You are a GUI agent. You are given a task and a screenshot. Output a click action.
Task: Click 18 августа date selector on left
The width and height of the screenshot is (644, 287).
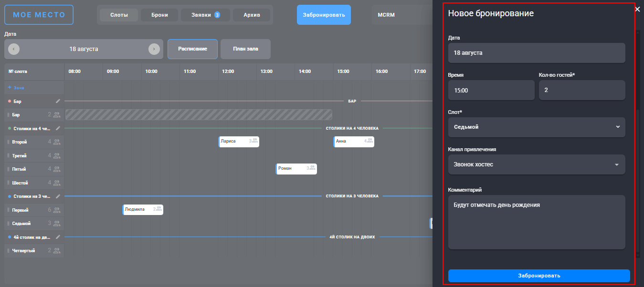[x=84, y=49]
